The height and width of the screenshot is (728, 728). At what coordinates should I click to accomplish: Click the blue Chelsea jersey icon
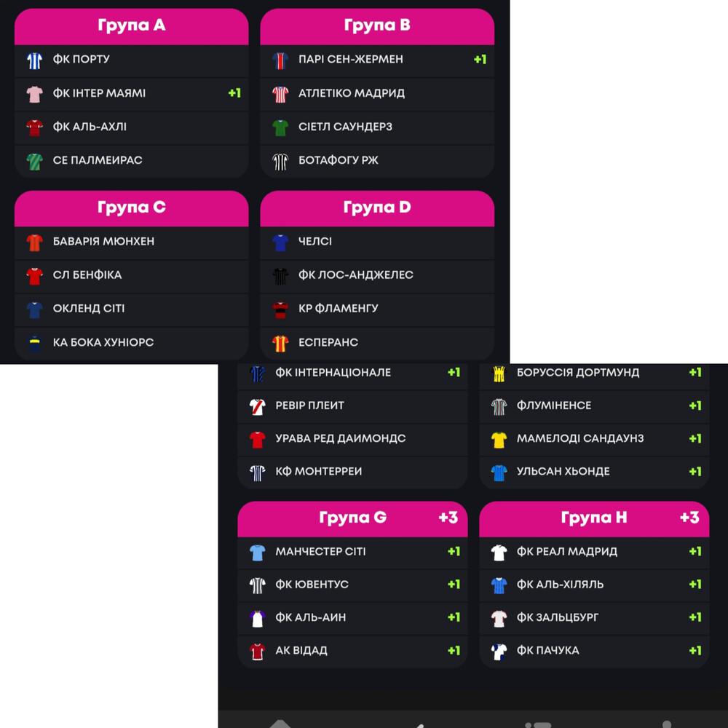click(x=280, y=242)
